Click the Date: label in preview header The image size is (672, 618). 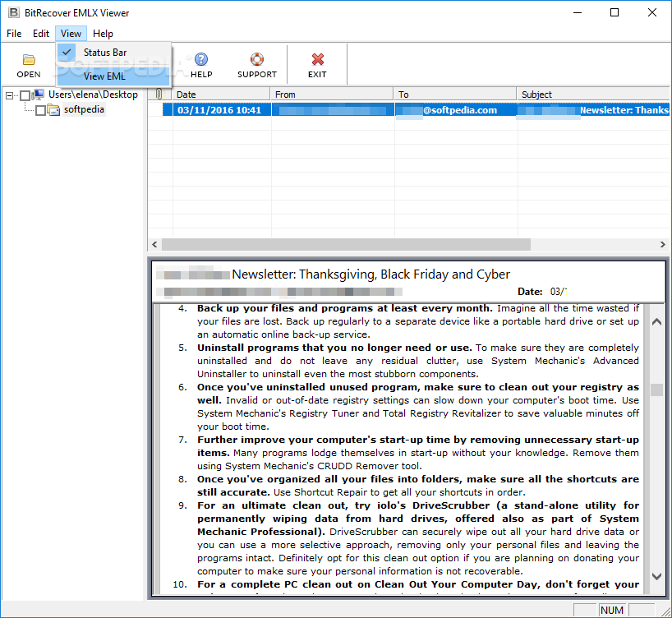coord(530,292)
